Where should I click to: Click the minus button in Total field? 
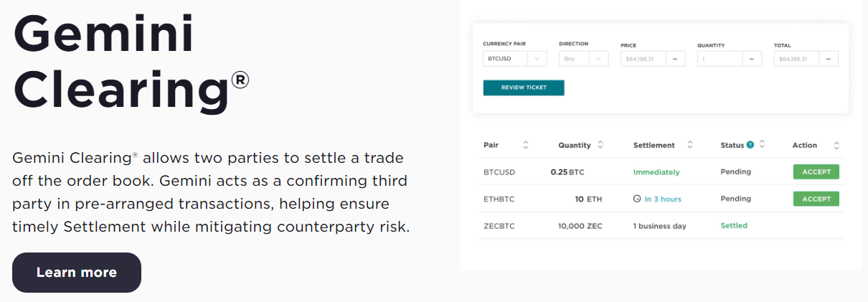coord(829,59)
